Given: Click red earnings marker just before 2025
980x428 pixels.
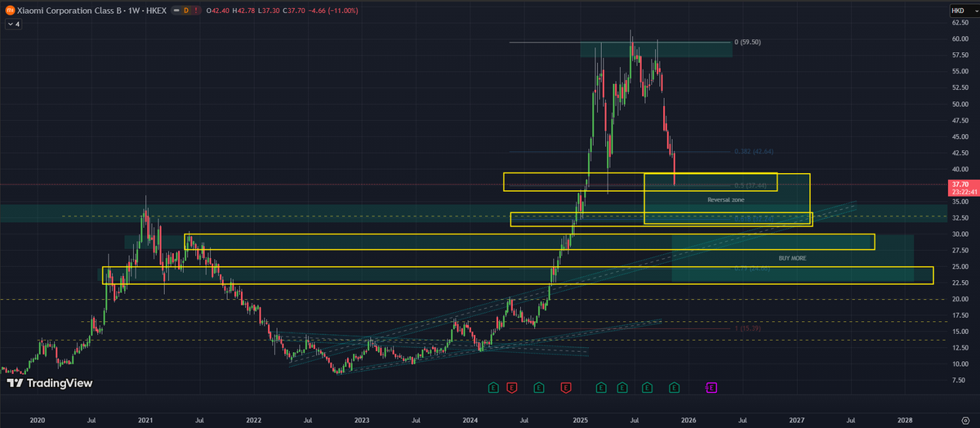Looking at the screenshot, I should point(566,387).
